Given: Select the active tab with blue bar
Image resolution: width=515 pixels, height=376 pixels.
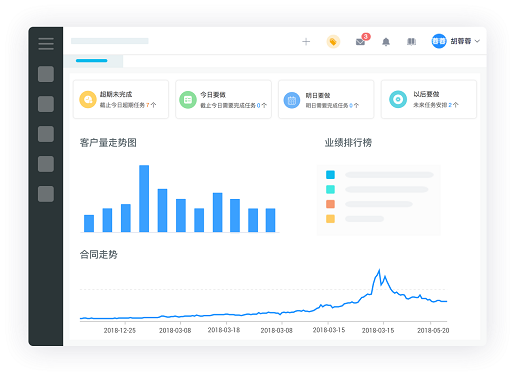Looking at the screenshot, I should click(93, 61).
